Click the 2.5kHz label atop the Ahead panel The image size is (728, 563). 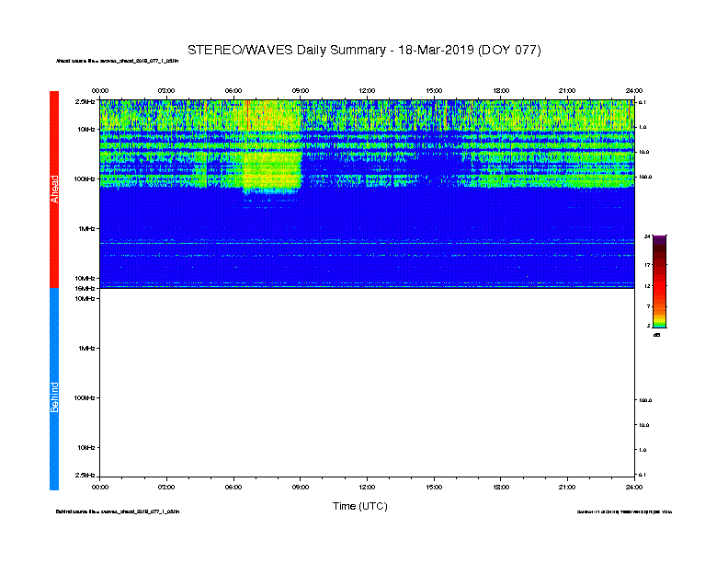click(x=85, y=101)
